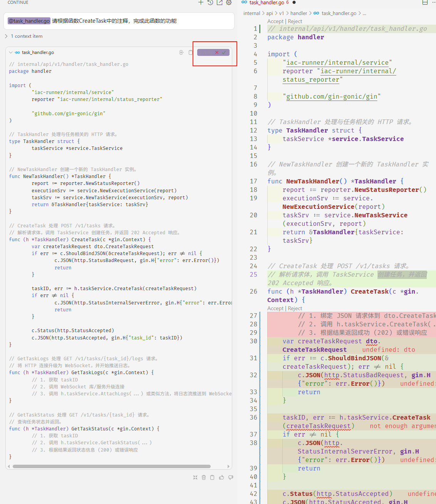
Task: Click 'package handler' on editor line 2
Action: click(296, 37)
